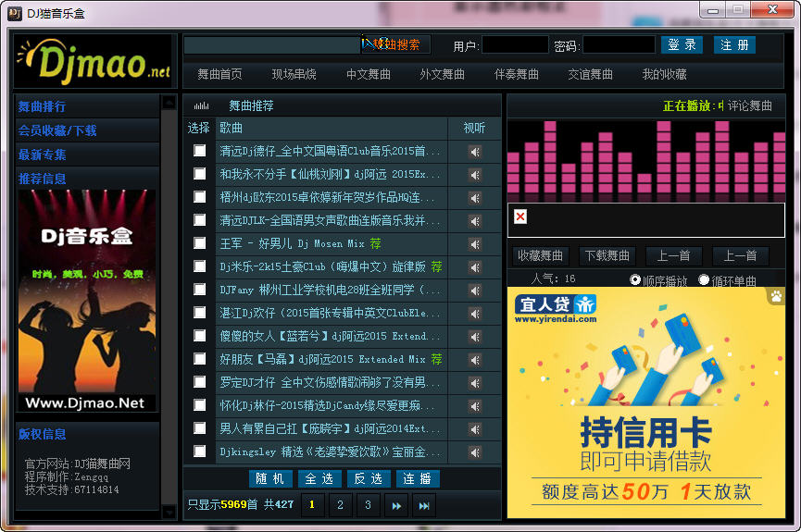
Task: Tick checkbox for Dj米乐-2k15土豪Club
Action: click(200, 266)
